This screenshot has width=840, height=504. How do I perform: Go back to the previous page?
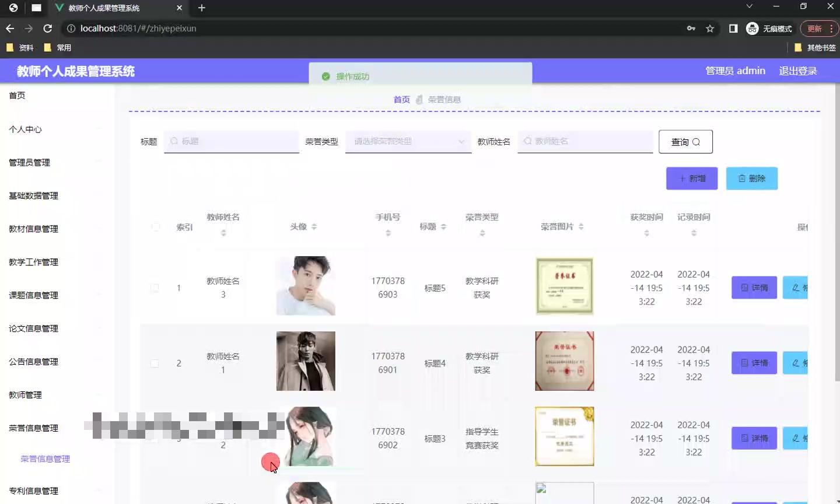(10, 29)
